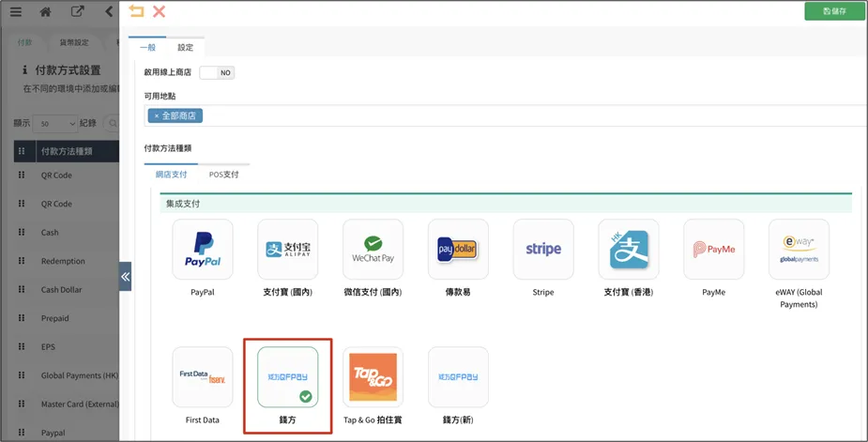This screenshot has width=868, height=442.
Task: Open the 付款 tab in background page
Action: point(24,42)
